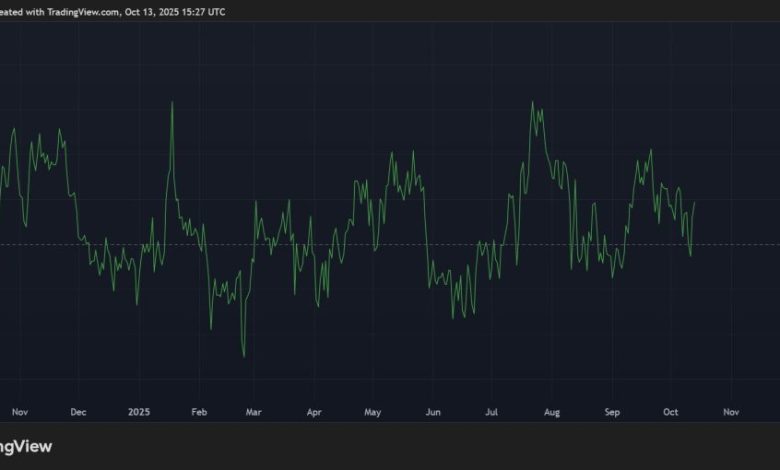The width and height of the screenshot is (780, 470).
Task: Click the May label on the time axis
Action: coord(373,412)
